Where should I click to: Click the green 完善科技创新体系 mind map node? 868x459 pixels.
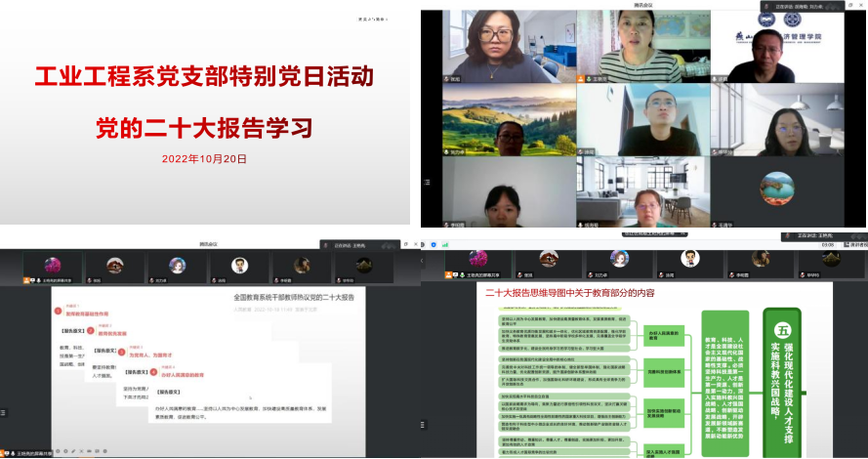click(x=663, y=370)
